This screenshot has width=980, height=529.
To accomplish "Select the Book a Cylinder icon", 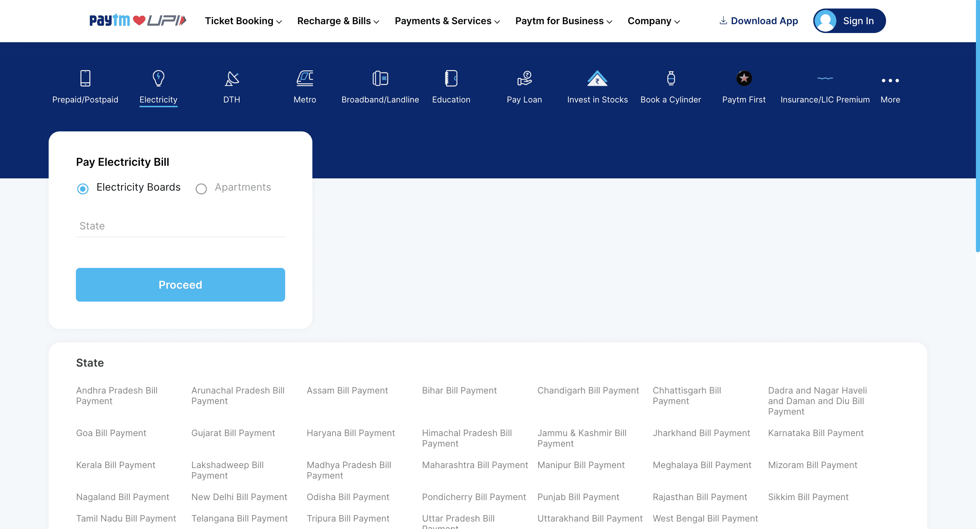I will click(x=671, y=78).
